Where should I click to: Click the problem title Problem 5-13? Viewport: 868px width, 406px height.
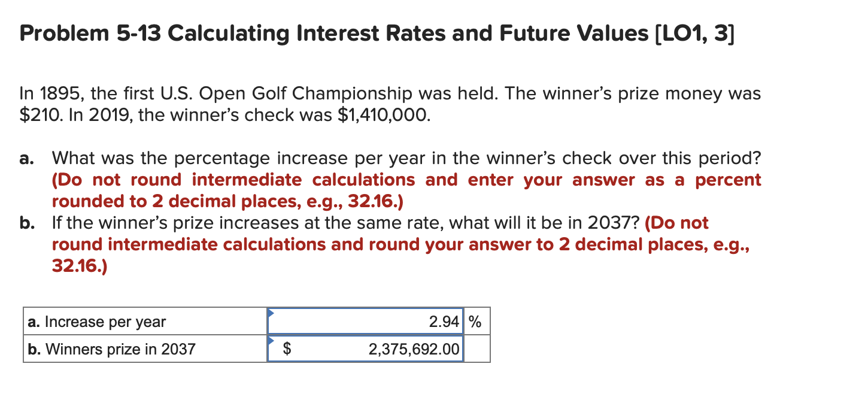tap(90, 33)
